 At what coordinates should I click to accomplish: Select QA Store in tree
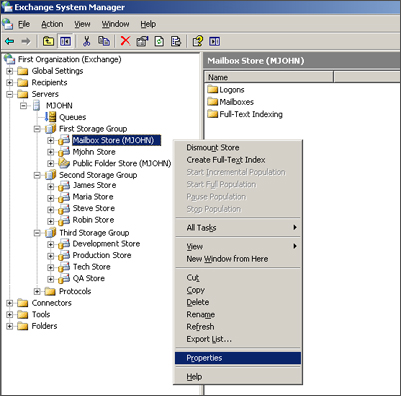(89, 278)
